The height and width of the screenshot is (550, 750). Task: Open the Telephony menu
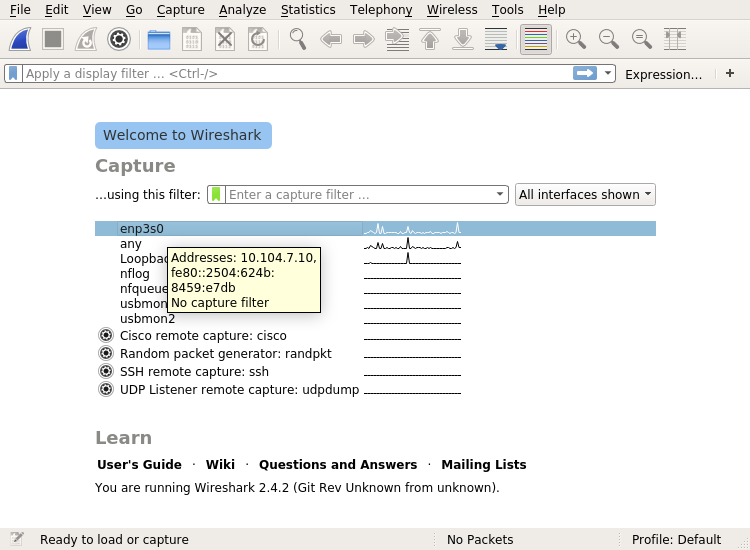[x=381, y=10]
